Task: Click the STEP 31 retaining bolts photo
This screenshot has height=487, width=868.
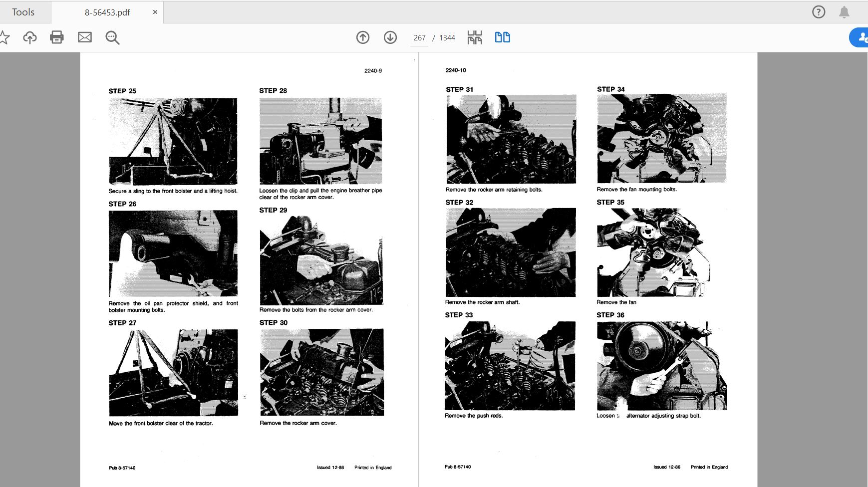Action: pyautogui.click(x=511, y=139)
